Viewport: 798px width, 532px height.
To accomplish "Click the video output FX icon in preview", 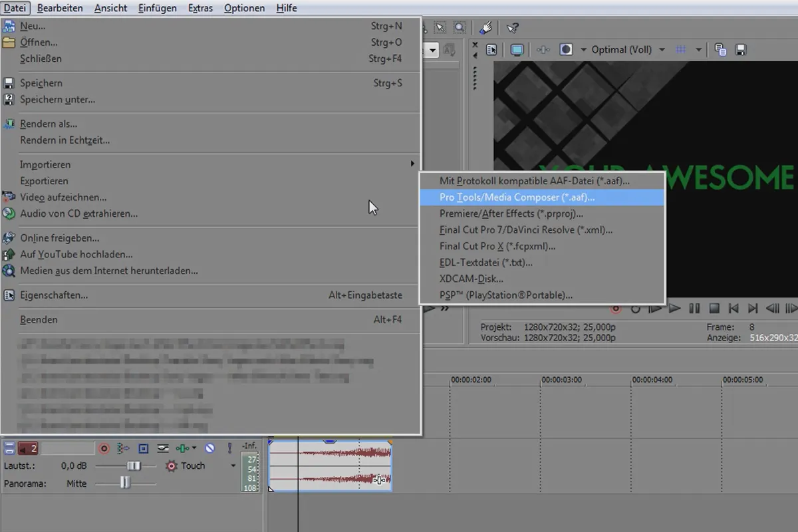I will (543, 50).
